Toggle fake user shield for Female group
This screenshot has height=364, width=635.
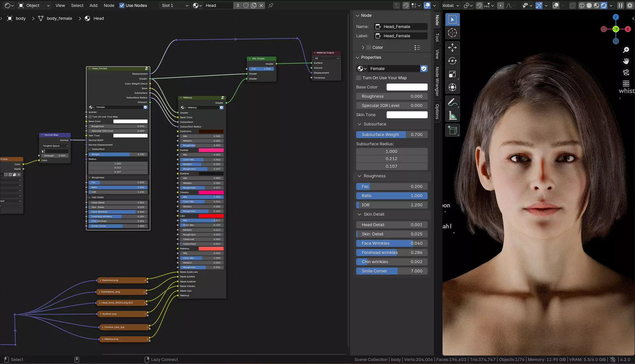pos(424,68)
